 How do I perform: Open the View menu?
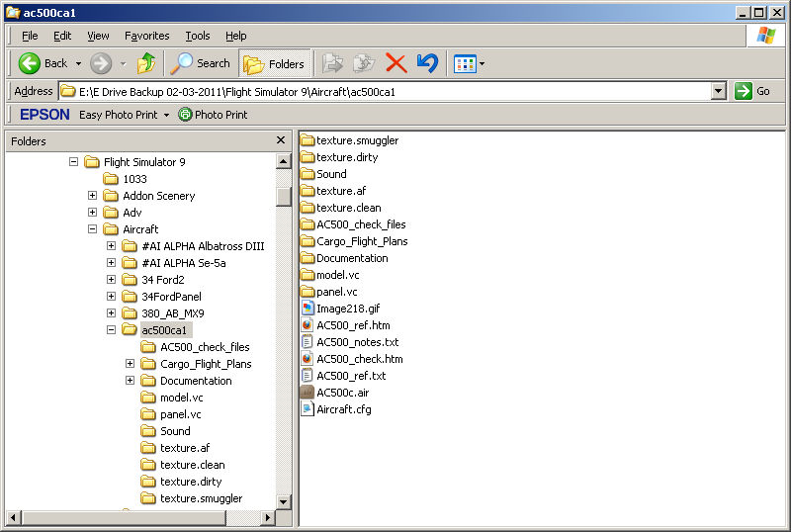[98, 36]
